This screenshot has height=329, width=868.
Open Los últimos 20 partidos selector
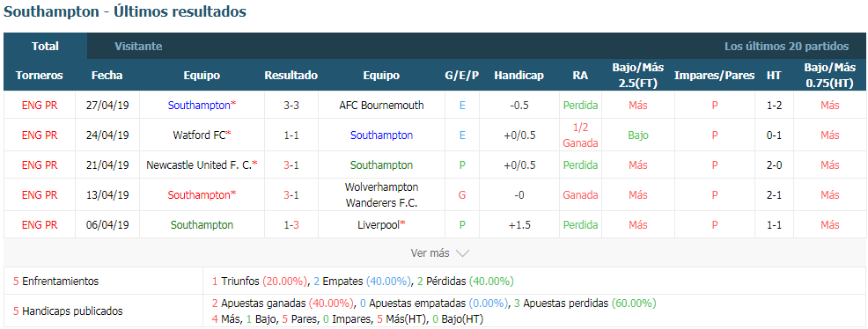[786, 47]
